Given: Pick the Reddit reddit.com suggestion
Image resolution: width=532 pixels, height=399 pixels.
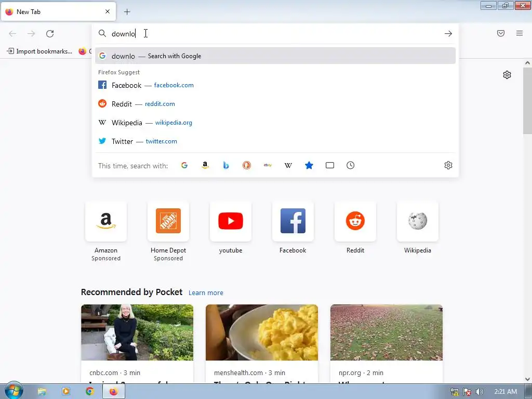Looking at the screenshot, I should click(x=275, y=104).
